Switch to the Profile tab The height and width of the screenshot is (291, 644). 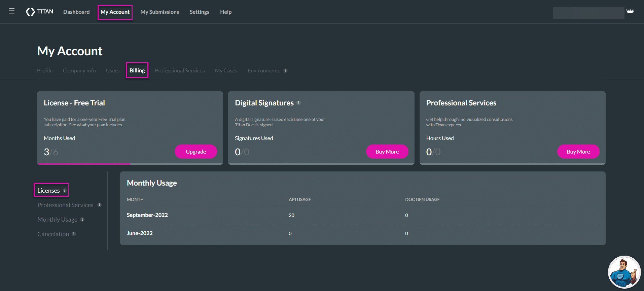[x=45, y=71]
